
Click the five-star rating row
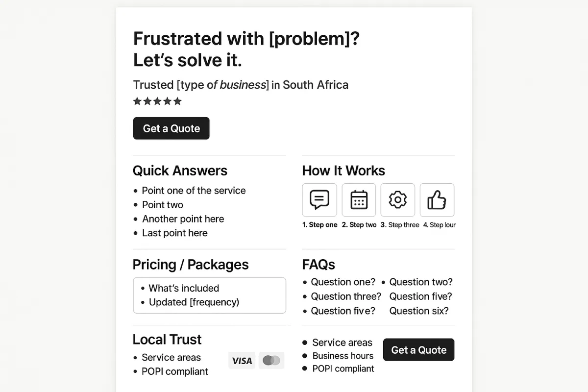click(x=157, y=101)
